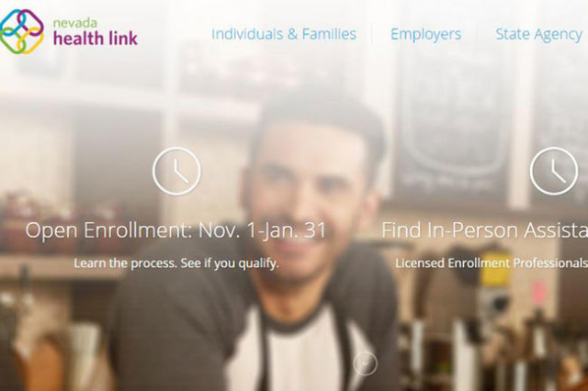The width and height of the screenshot is (588, 391).
Task: Click the "See if you qualify." sentence
Action: pos(230,263)
